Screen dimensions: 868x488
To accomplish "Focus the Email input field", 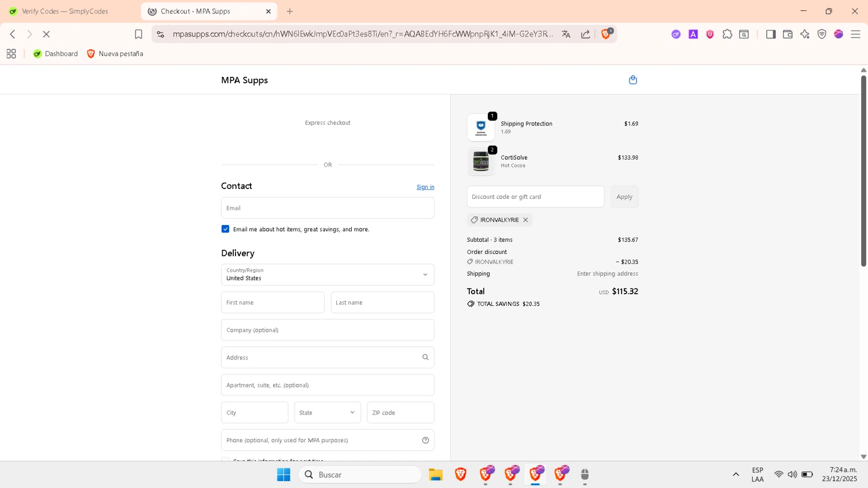I will coord(328,208).
